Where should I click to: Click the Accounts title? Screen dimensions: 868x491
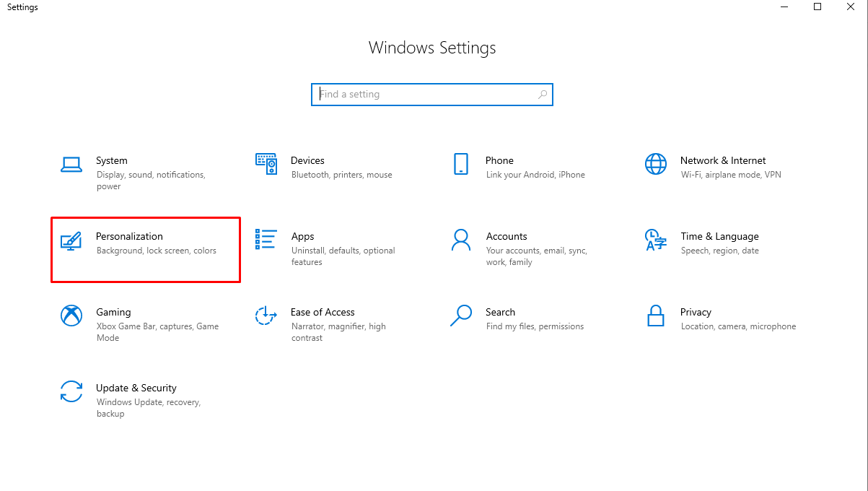[507, 236]
